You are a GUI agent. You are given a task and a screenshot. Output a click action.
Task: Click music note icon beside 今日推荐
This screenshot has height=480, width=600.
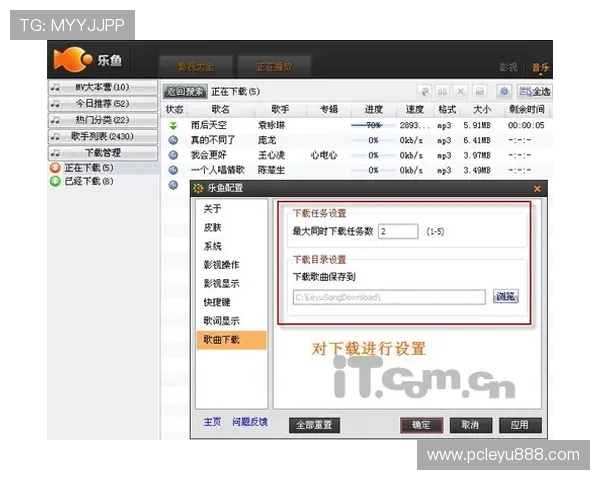pos(55,104)
